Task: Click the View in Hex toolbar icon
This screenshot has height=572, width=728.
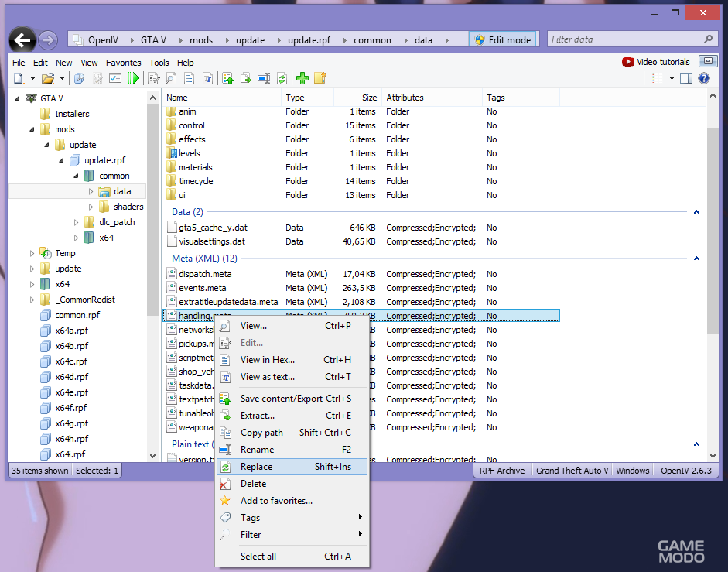Action: click(x=189, y=78)
